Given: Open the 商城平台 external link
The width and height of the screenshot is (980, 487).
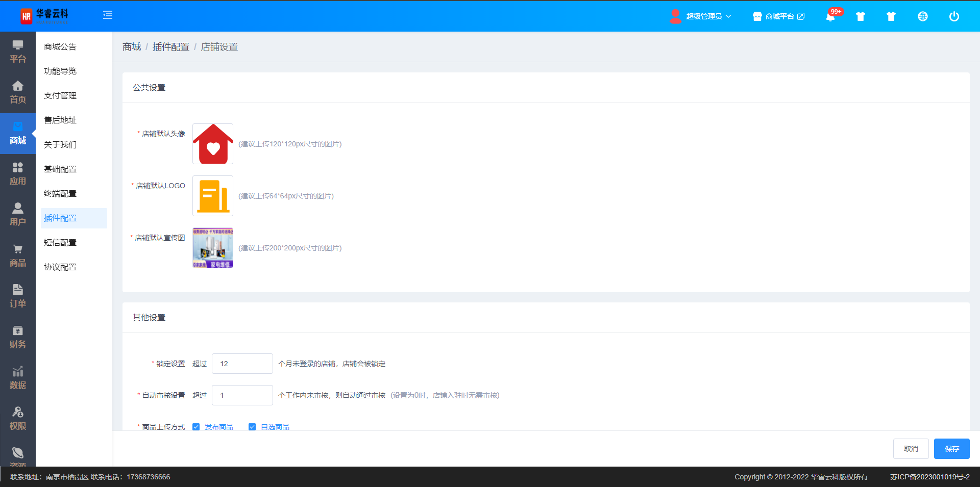Looking at the screenshot, I should point(779,16).
